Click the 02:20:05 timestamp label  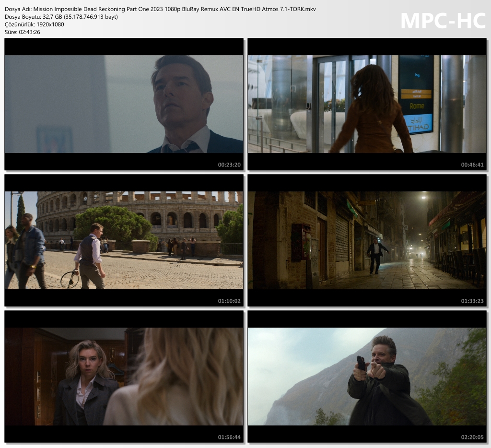tap(472, 437)
